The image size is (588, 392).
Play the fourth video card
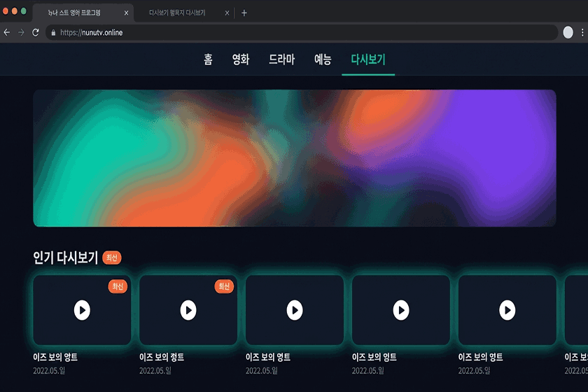401,309
